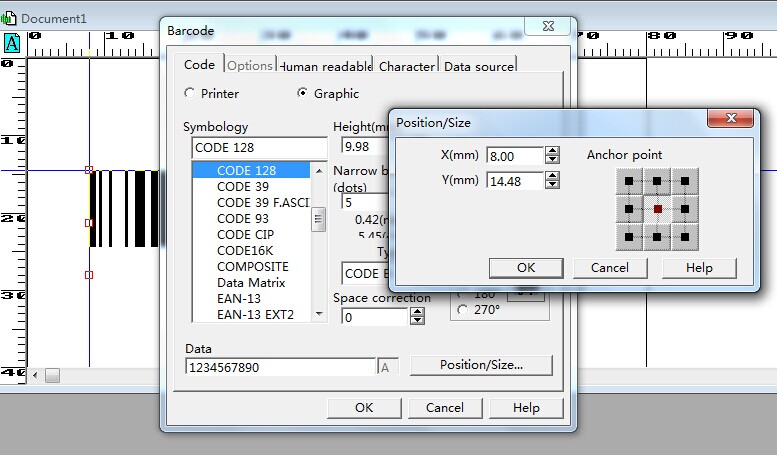Close the Barcode dialog

tap(548, 26)
